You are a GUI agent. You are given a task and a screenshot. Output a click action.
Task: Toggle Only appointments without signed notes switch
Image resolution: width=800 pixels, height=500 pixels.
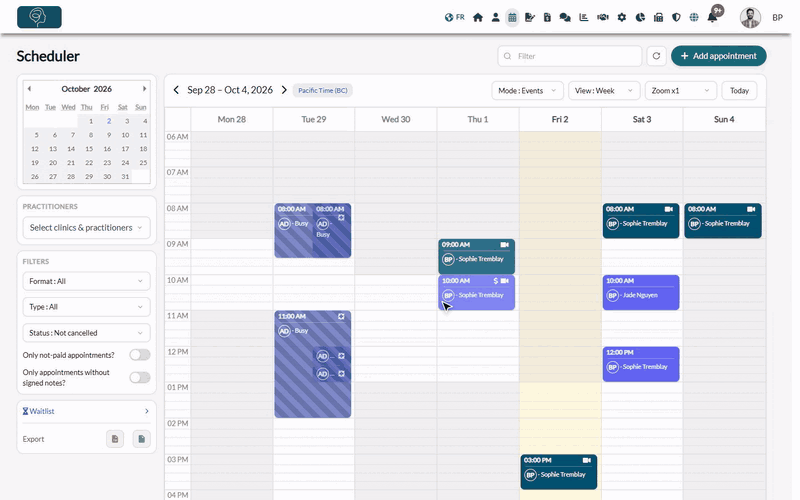coord(139,378)
